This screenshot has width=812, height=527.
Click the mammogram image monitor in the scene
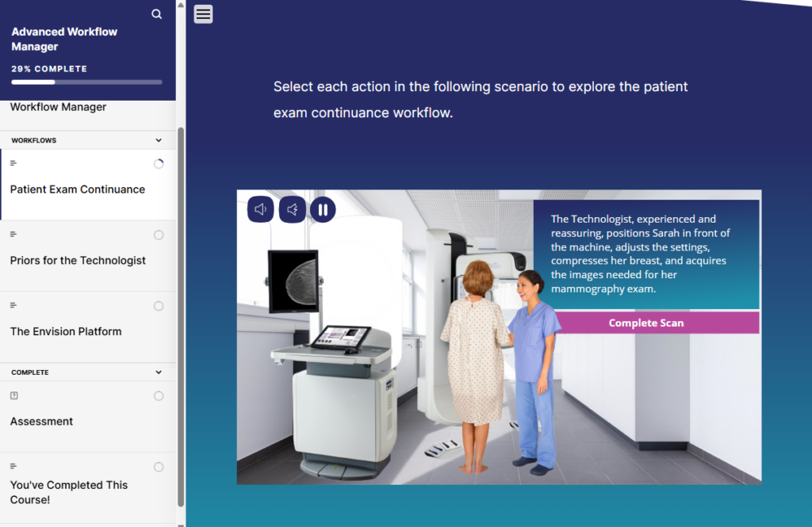[x=293, y=281]
